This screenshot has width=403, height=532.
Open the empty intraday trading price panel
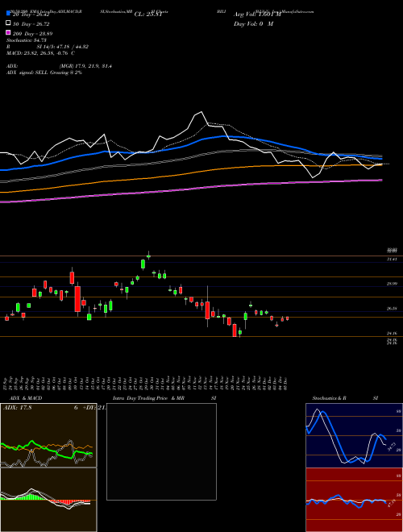(161, 451)
